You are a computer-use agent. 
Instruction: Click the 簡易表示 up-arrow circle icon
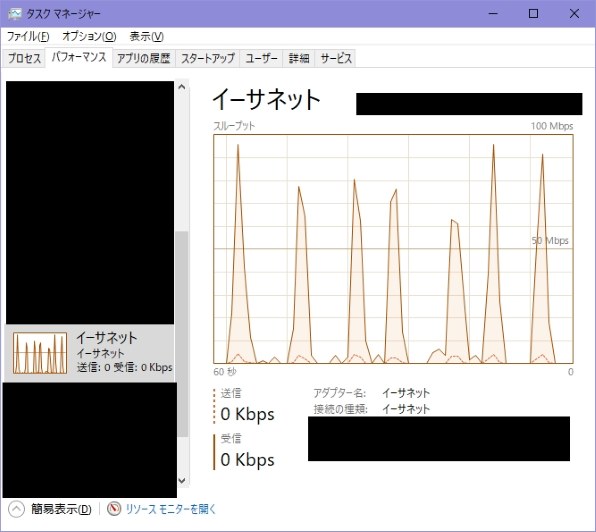[16, 509]
